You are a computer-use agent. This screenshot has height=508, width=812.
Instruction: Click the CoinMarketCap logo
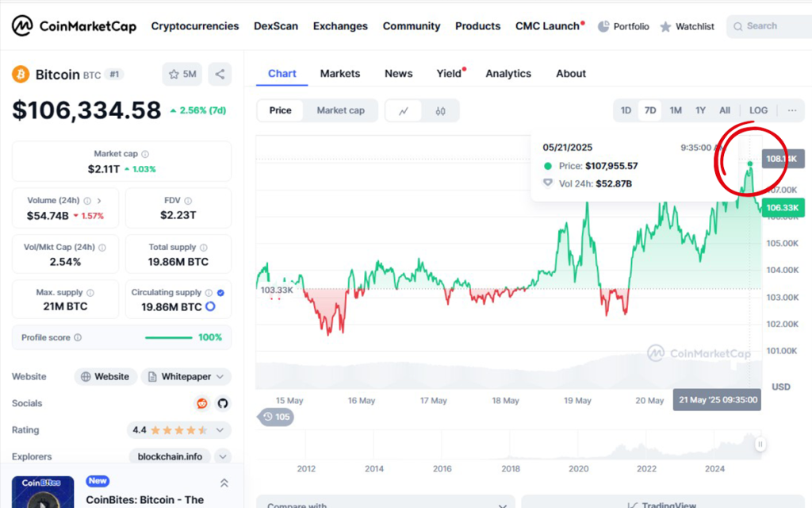pos(74,26)
